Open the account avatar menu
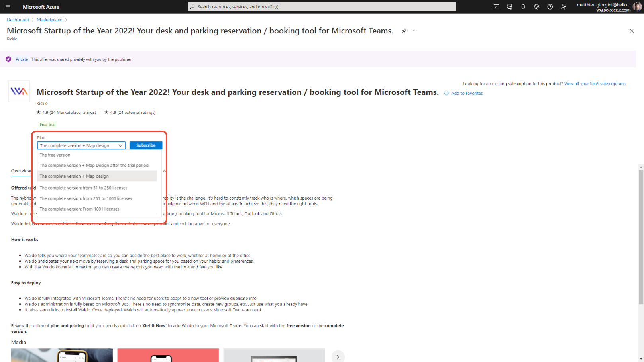The image size is (644, 362). (x=638, y=7)
